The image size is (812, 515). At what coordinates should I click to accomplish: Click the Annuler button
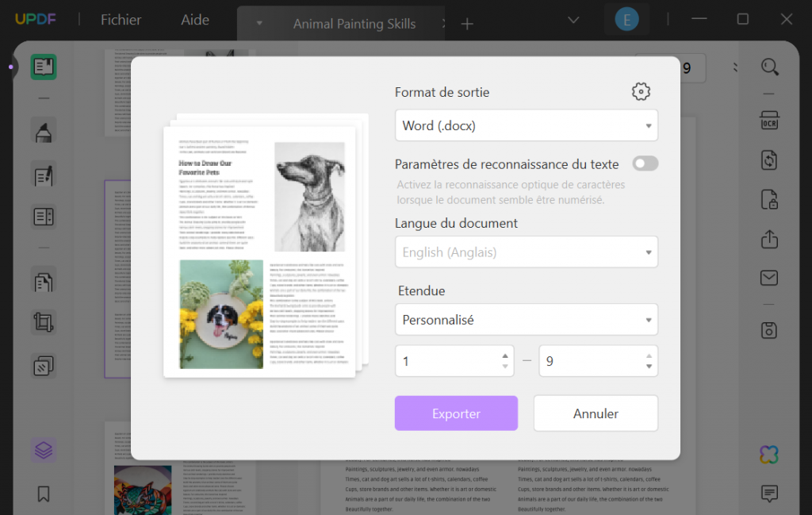tap(596, 413)
